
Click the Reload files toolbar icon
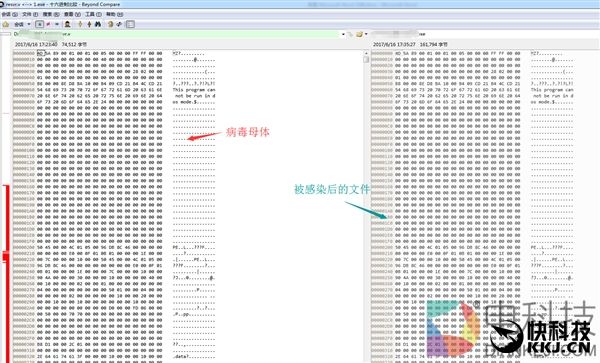[x=119, y=24]
